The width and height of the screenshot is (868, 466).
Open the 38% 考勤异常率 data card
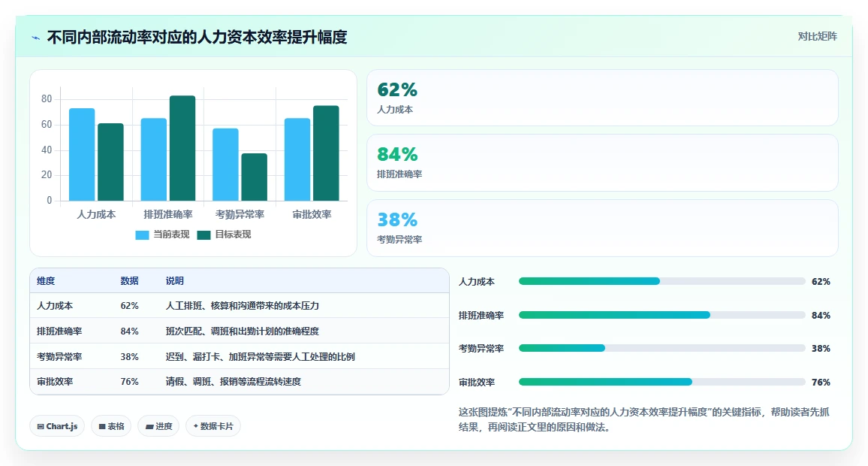pyautogui.click(x=602, y=228)
